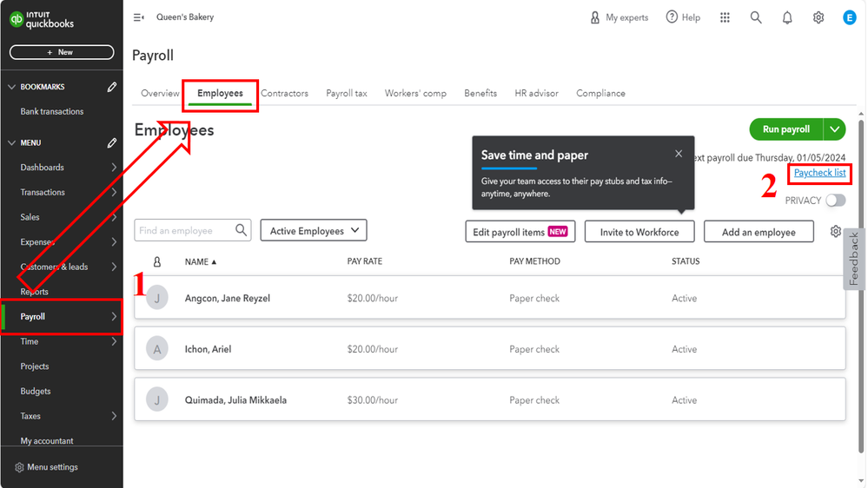Click the search magnifier in top bar
The image size is (868, 488).
[x=756, y=17]
